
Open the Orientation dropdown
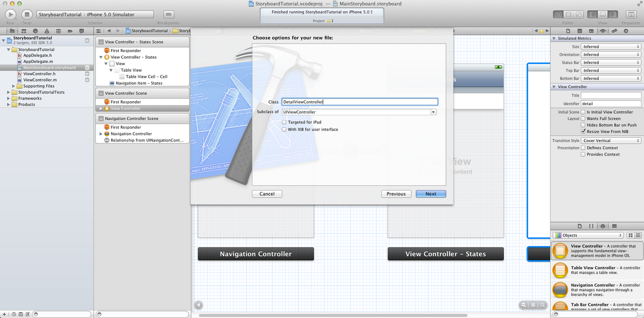click(611, 55)
